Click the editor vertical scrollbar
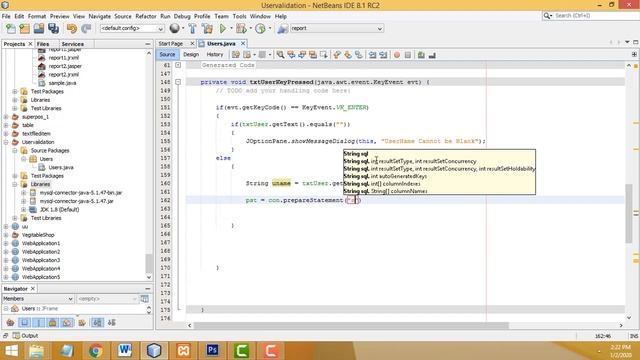This screenshot has width=640, height=360. pyautogui.click(x=629, y=212)
